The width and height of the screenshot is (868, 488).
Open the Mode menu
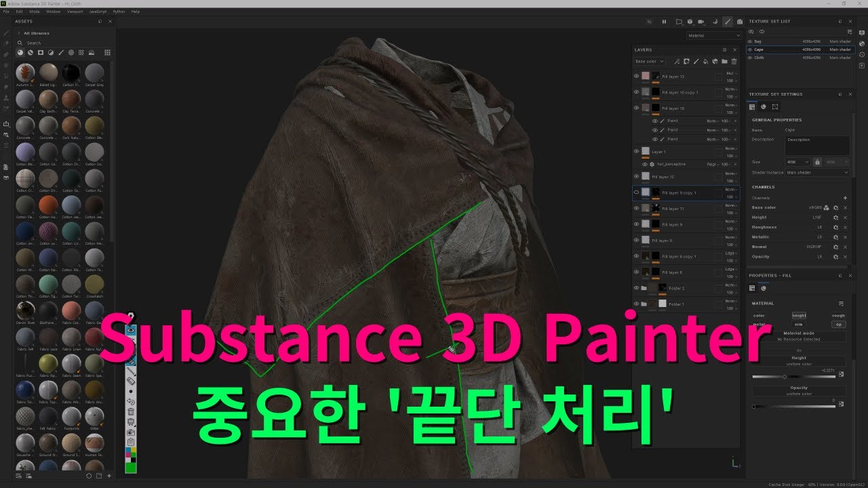point(35,12)
